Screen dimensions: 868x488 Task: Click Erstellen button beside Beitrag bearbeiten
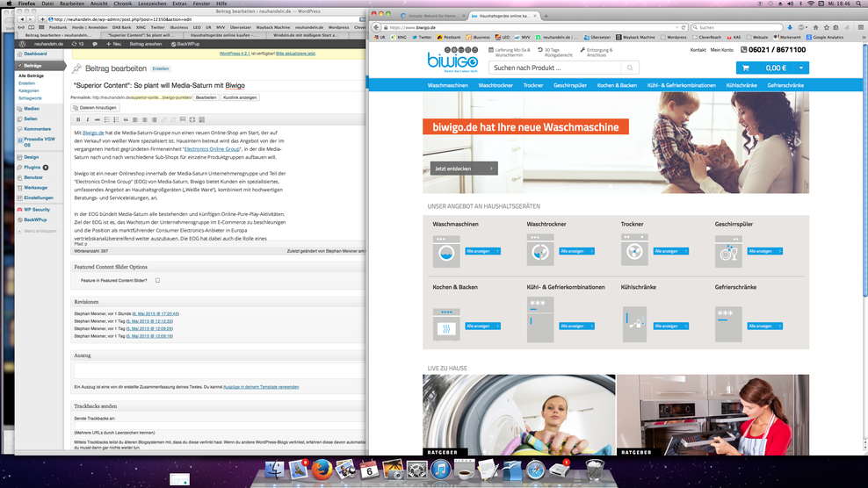161,68
